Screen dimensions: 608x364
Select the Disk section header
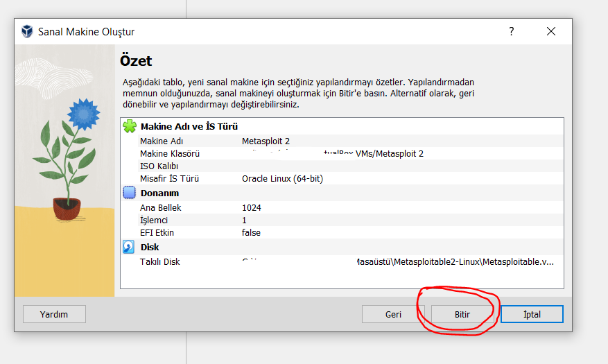(150, 248)
